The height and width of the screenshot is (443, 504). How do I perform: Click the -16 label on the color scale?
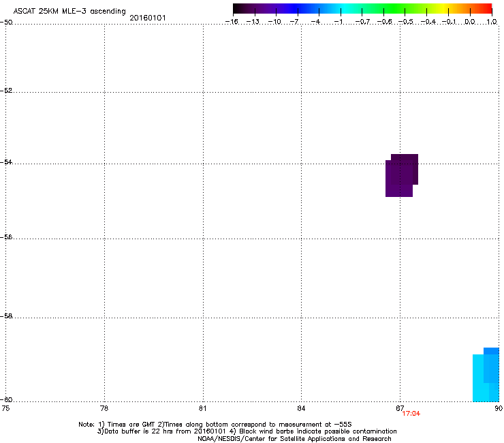pyautogui.click(x=232, y=22)
